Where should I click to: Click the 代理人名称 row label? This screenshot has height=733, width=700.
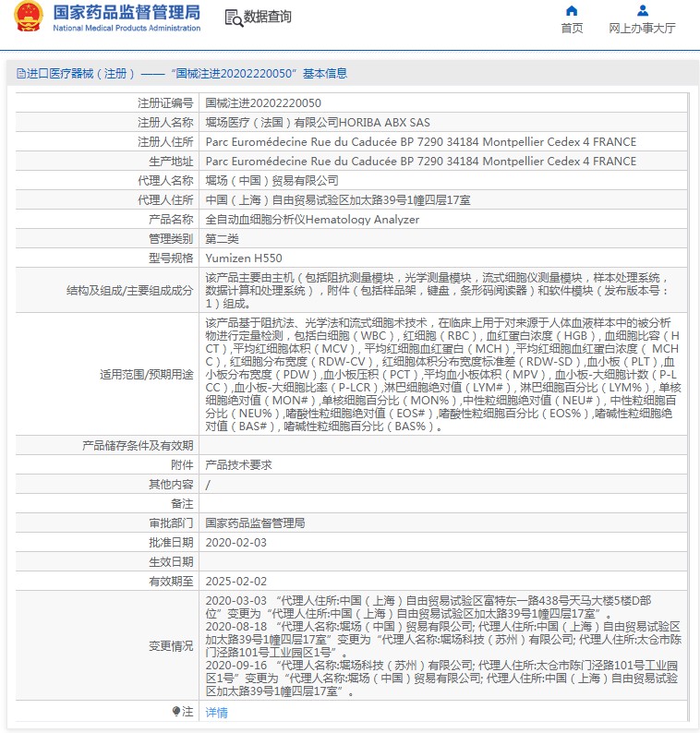tap(165, 180)
